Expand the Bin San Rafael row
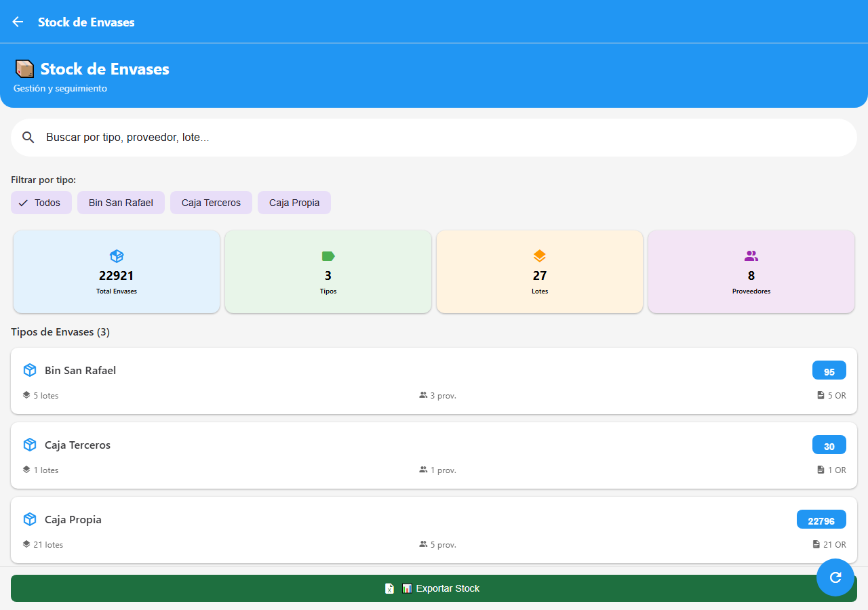 coord(434,381)
